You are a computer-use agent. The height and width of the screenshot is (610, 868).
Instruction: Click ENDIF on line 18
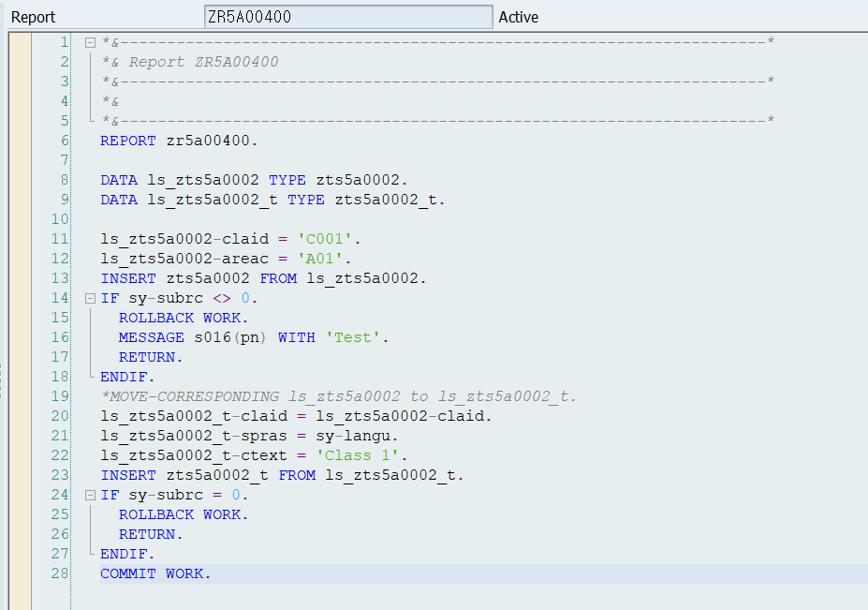127,377
